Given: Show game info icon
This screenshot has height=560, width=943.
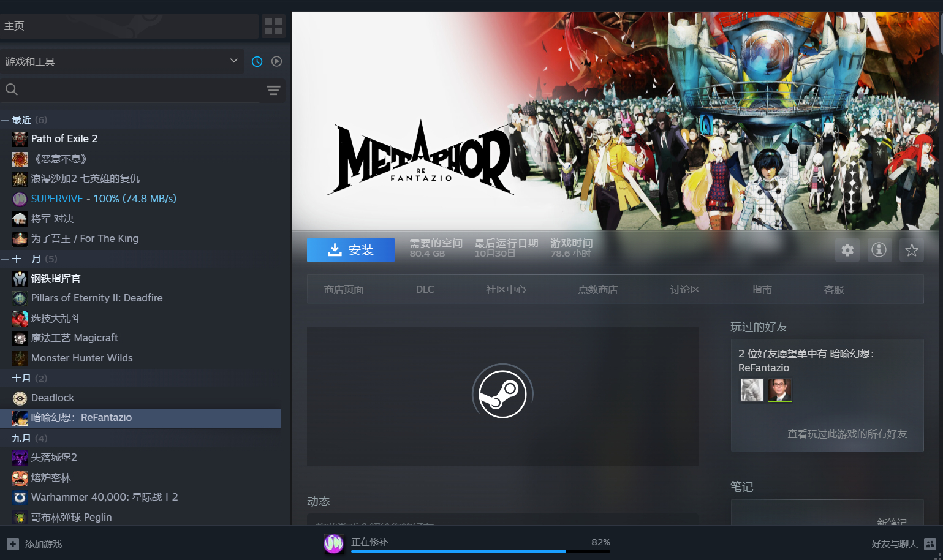Looking at the screenshot, I should (879, 250).
